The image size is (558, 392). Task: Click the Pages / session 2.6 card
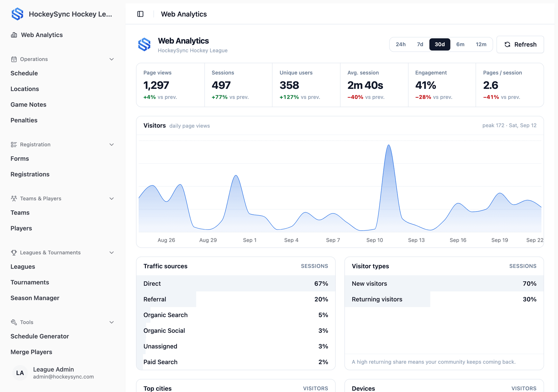(509, 85)
